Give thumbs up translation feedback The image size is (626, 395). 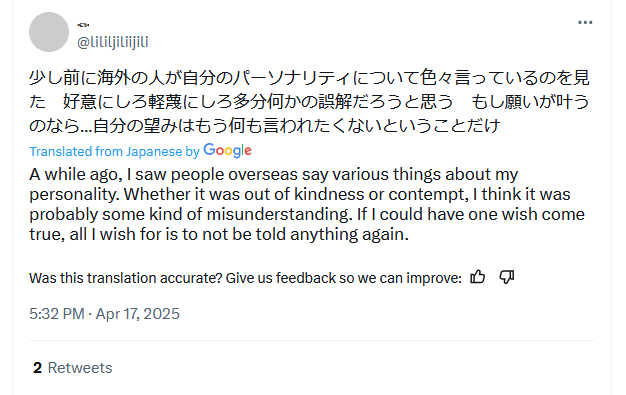pyautogui.click(x=477, y=277)
